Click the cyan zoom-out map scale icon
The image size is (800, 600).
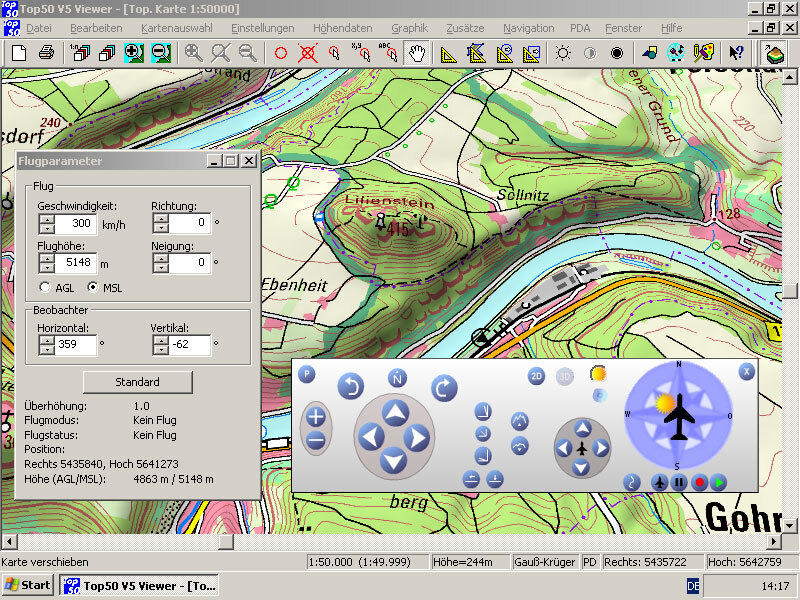click(161, 53)
